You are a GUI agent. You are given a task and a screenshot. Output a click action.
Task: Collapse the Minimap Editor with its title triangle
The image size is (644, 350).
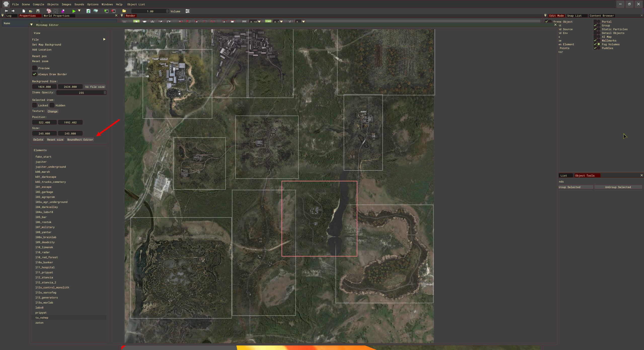point(31,25)
